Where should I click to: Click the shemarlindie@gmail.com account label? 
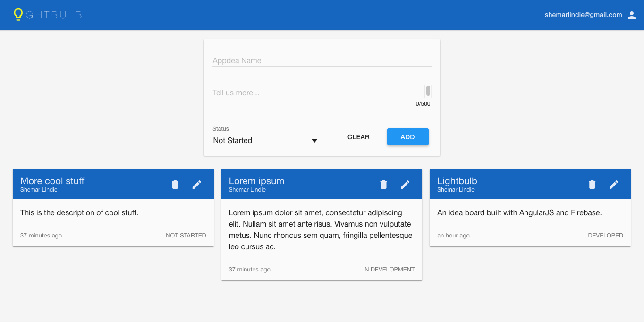(583, 15)
